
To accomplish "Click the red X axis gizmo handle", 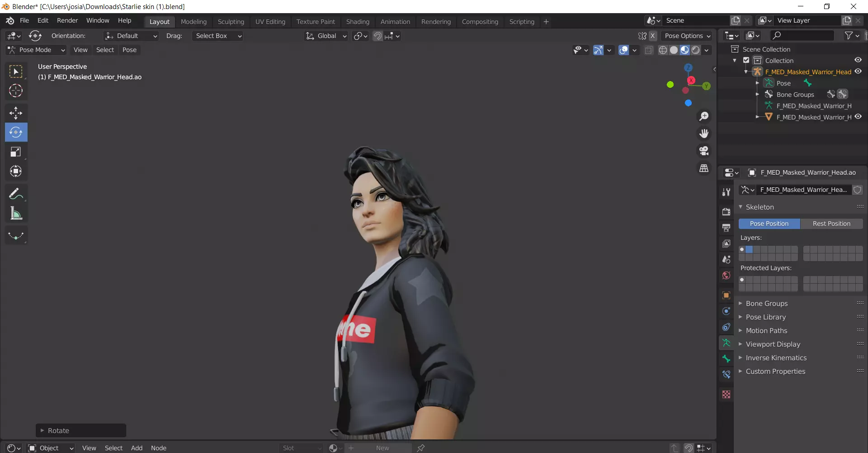I will coord(691,80).
